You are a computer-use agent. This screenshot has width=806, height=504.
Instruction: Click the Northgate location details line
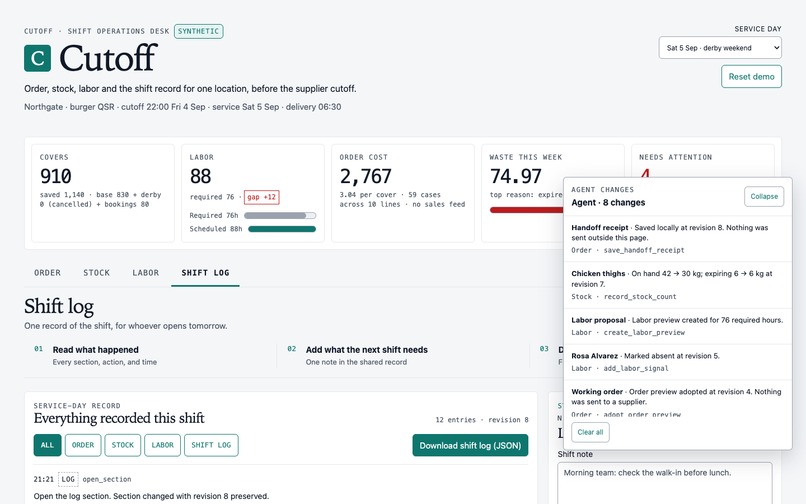click(x=182, y=107)
